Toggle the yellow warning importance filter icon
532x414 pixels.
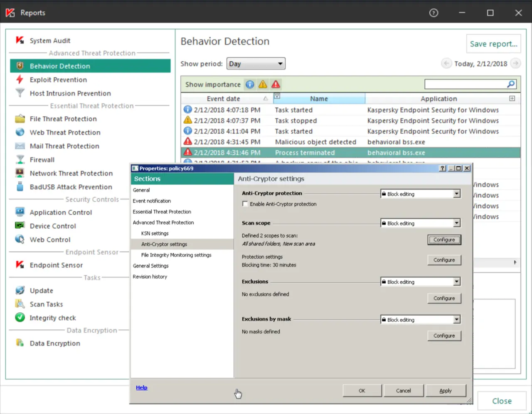[263, 84]
